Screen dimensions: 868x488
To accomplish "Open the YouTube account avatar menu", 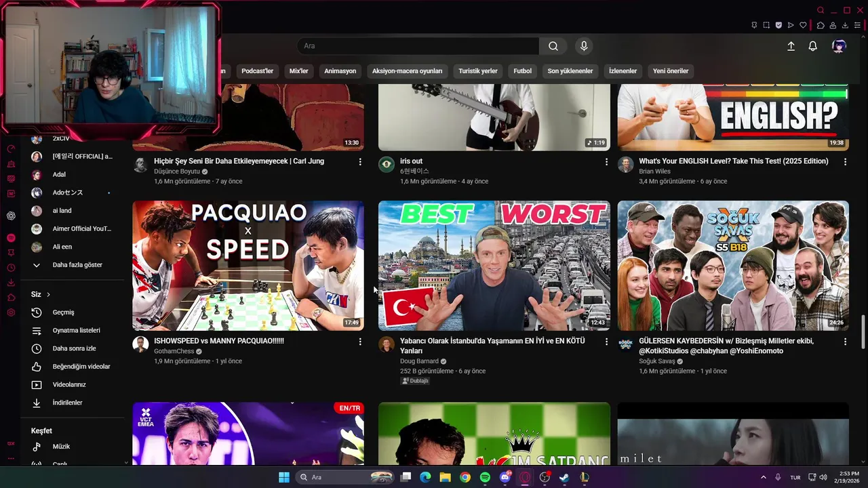I will click(839, 46).
